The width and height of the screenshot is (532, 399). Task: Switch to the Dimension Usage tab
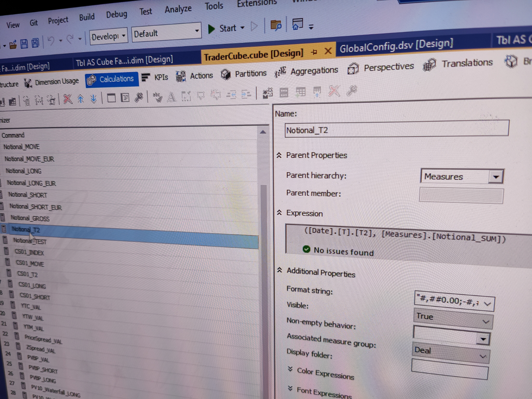[51, 82]
